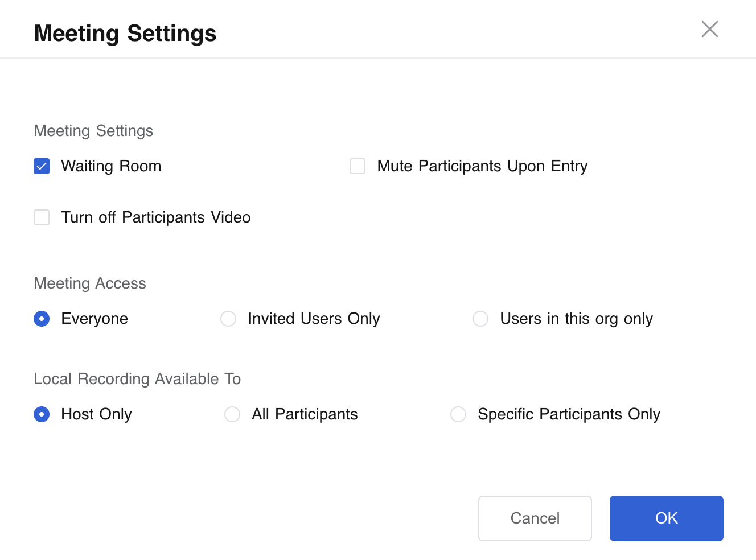Select the Everyone radio button
The height and width of the screenshot is (560, 756).
42,319
